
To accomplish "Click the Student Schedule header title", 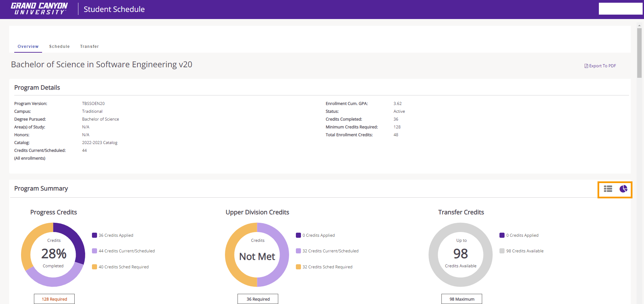I will click(114, 9).
